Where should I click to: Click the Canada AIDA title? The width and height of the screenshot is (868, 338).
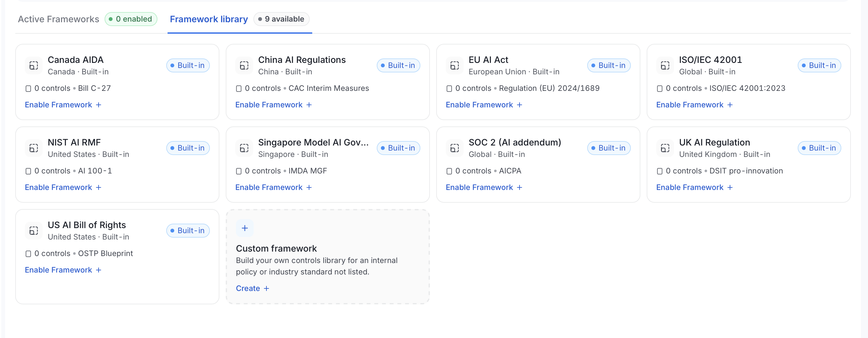[x=75, y=60]
